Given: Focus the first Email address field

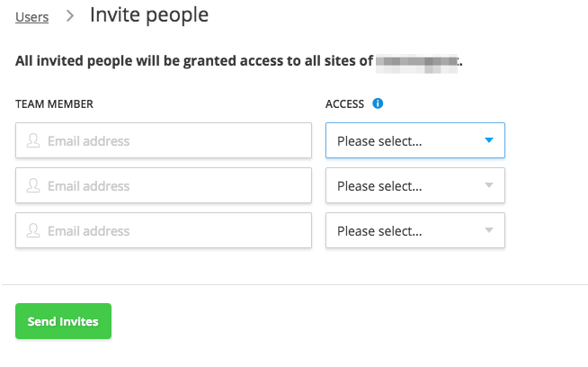Looking at the screenshot, I should coord(164,140).
